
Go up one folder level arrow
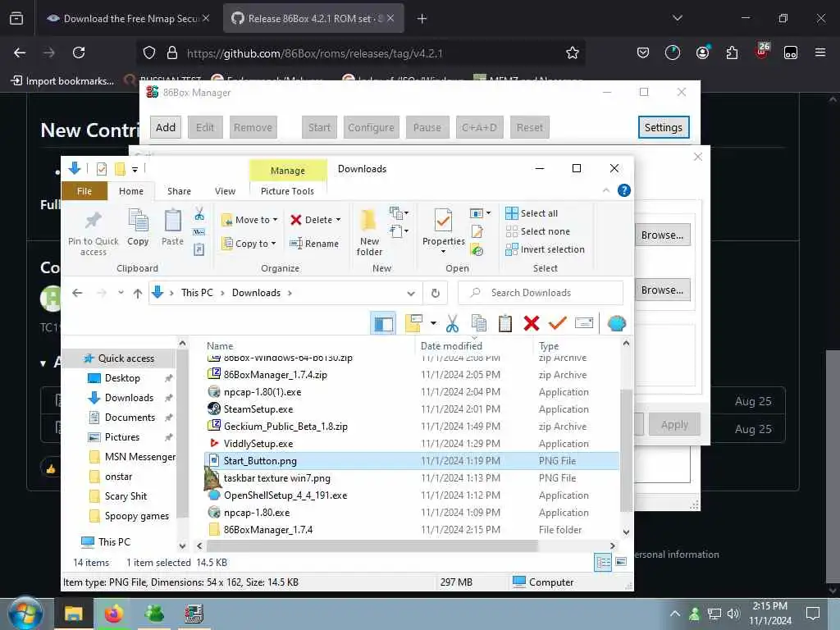coord(138,293)
